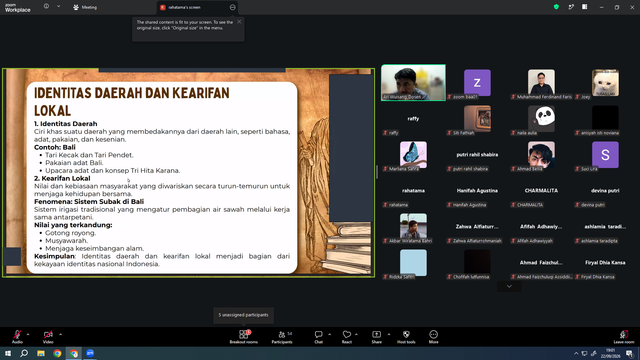Click the Share screen button

click(x=376, y=337)
